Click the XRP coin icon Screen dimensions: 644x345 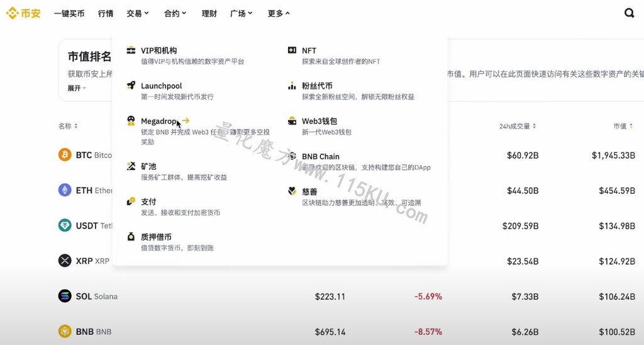pyautogui.click(x=65, y=261)
